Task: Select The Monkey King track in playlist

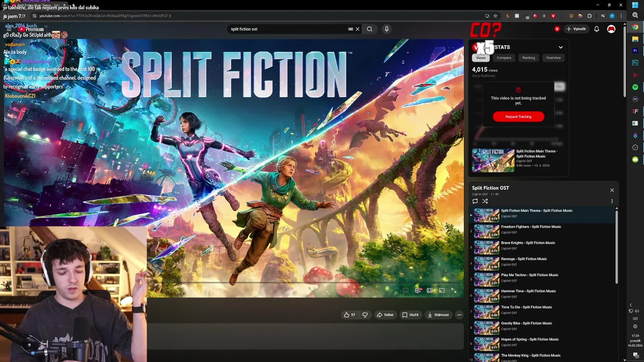Action: pyautogui.click(x=543, y=357)
